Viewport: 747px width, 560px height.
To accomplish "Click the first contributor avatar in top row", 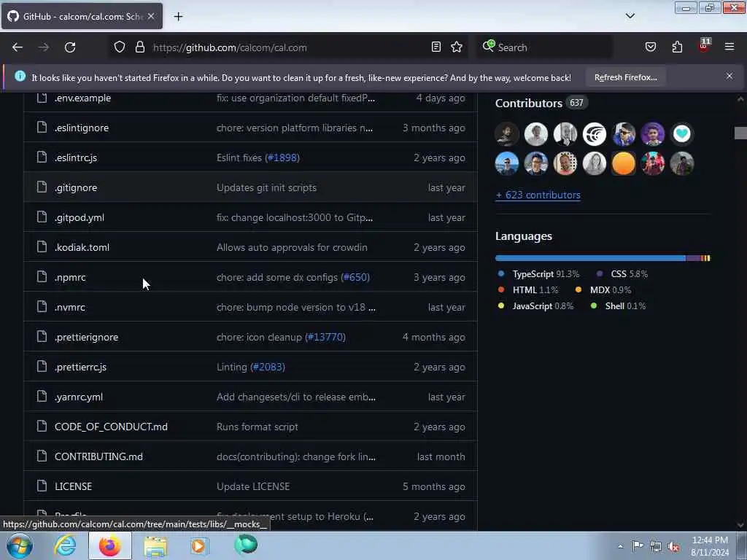I will (x=506, y=134).
